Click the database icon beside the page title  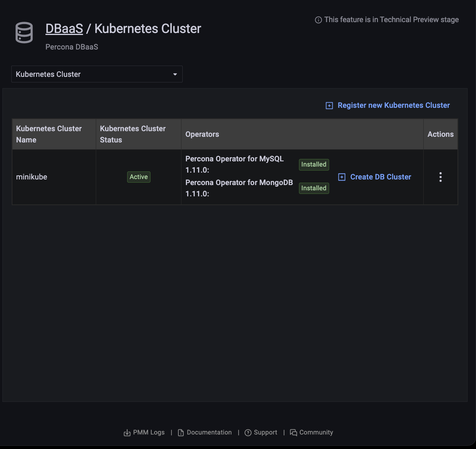24,33
